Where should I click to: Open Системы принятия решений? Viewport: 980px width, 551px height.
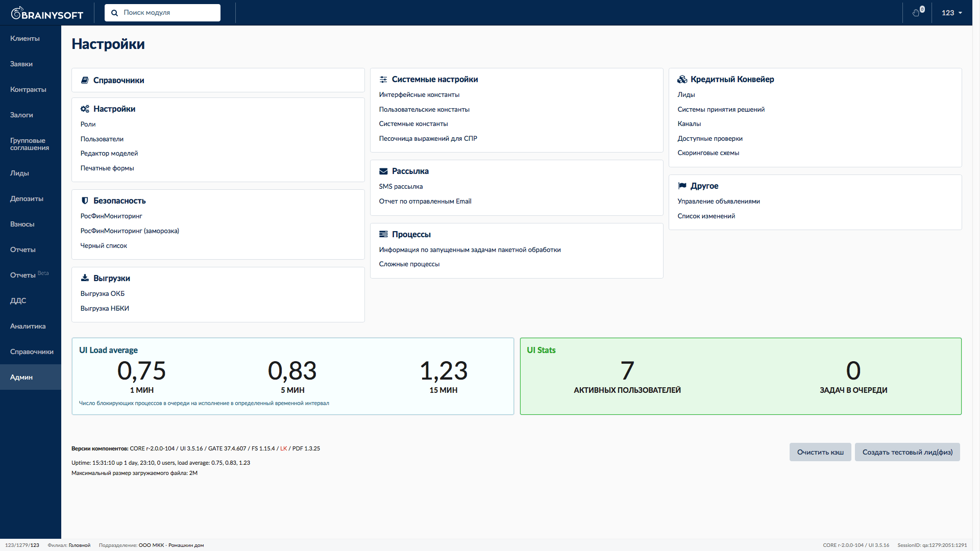(721, 109)
